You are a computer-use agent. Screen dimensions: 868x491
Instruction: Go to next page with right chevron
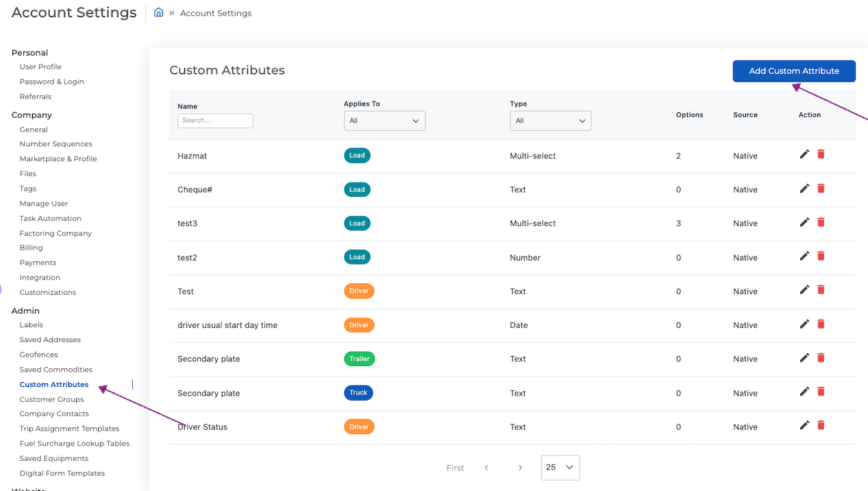coord(520,468)
